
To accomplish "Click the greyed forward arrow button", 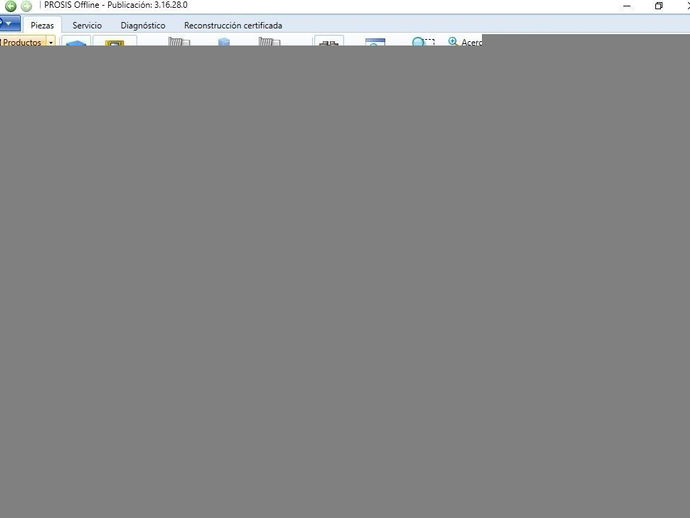I will point(26,6).
